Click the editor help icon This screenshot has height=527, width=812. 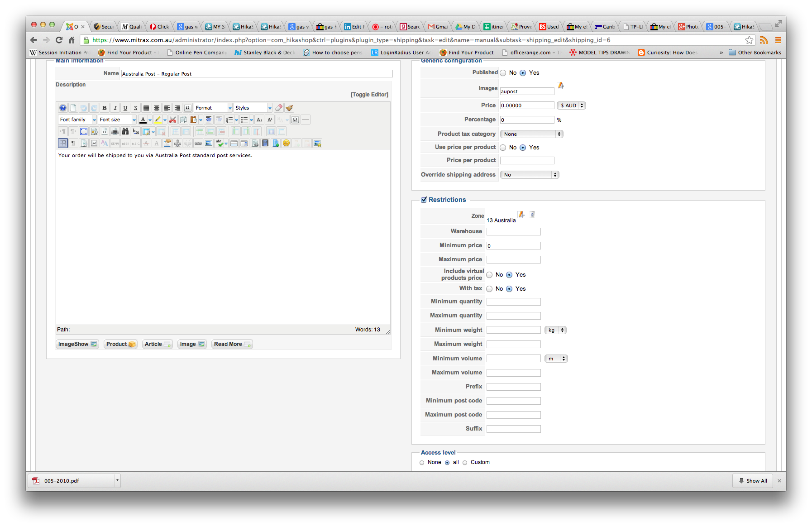click(63, 108)
